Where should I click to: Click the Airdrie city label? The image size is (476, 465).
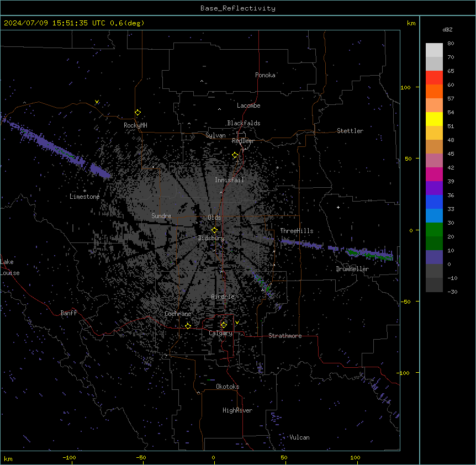point(223,297)
